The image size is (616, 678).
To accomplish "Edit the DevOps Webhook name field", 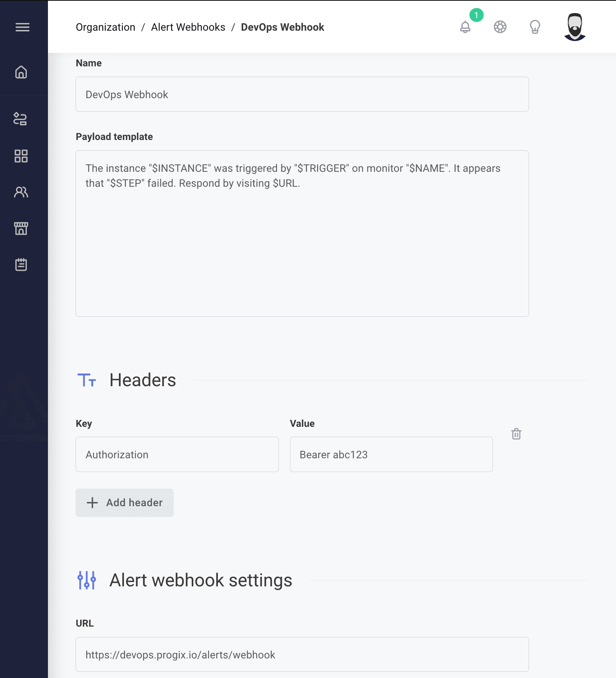I will (x=302, y=94).
